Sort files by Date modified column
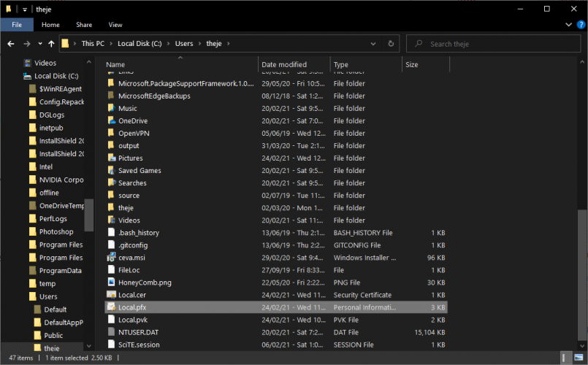This screenshot has width=588, height=365. click(284, 65)
